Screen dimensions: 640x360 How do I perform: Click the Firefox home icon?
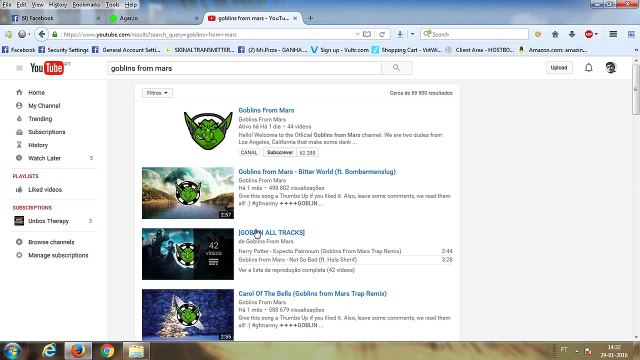click(555, 34)
